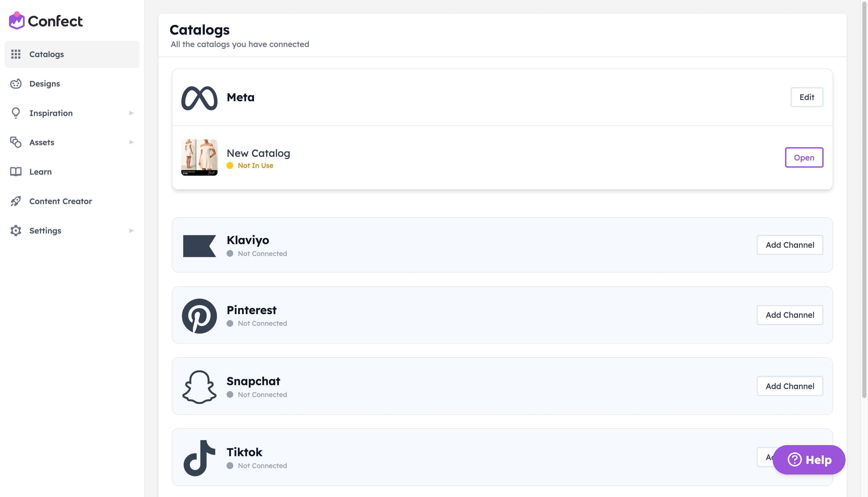Click the New Catalog dress thumbnail
Screen dimensions: 868x497
point(199,157)
